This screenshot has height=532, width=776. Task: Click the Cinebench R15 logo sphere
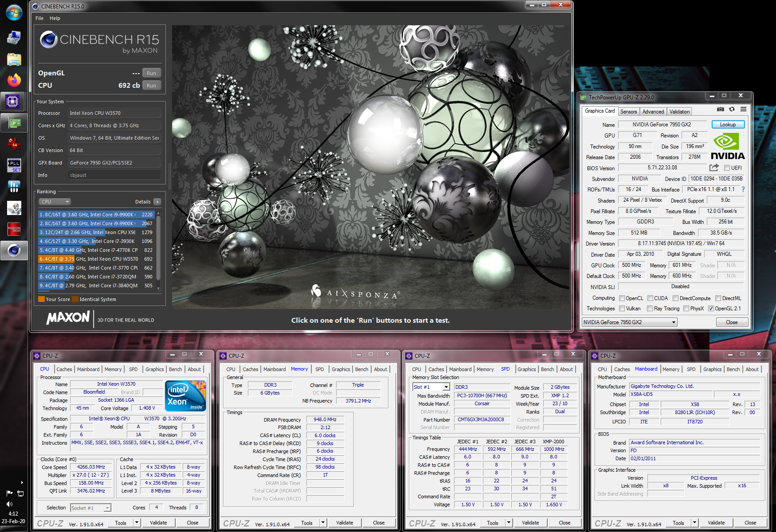click(49, 39)
